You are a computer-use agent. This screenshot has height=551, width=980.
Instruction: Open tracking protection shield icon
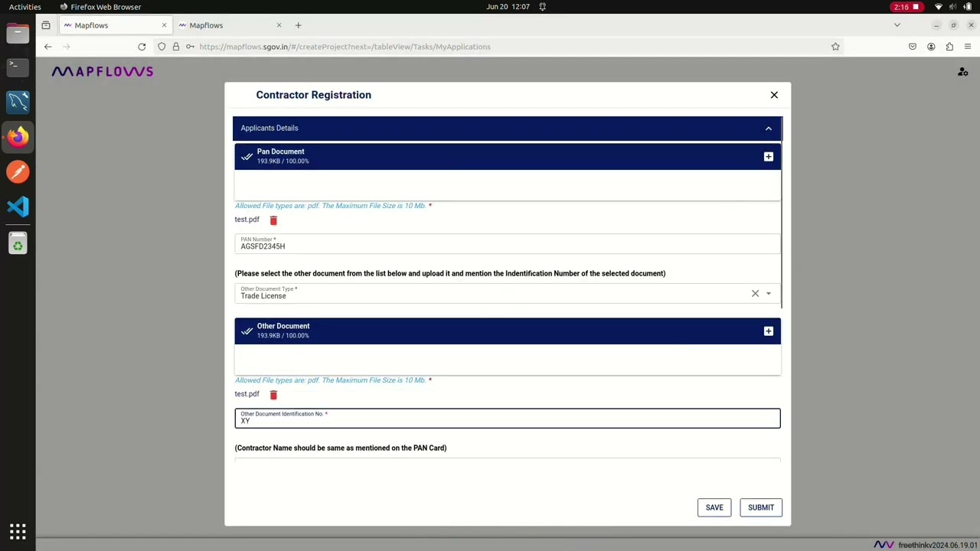(162, 47)
